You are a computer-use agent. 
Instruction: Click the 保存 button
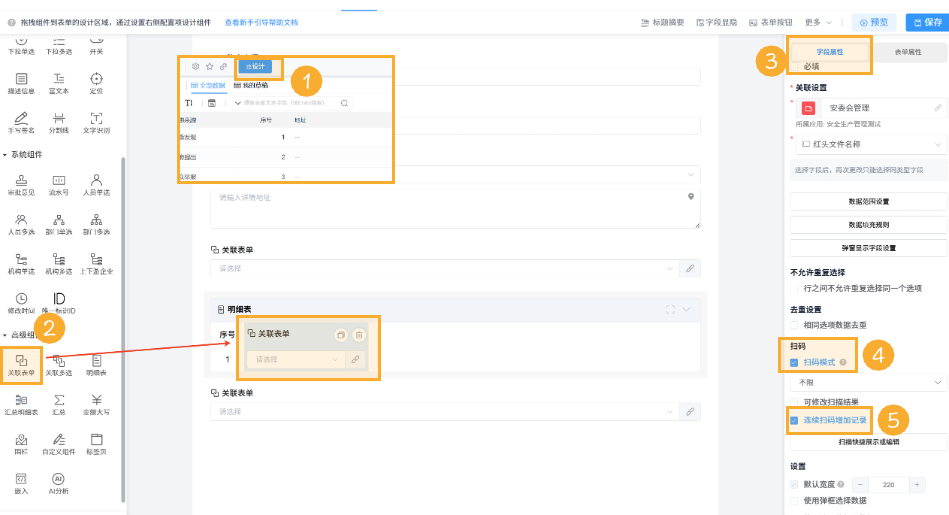point(926,22)
